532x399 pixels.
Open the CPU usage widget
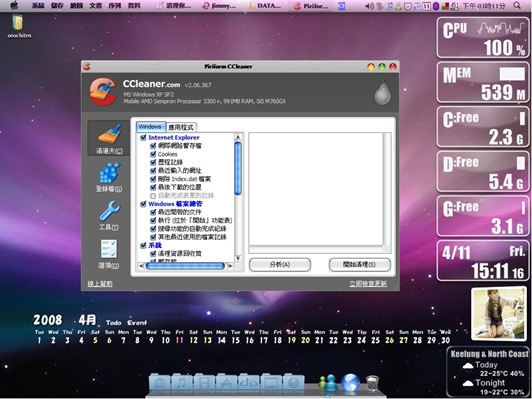(x=483, y=38)
